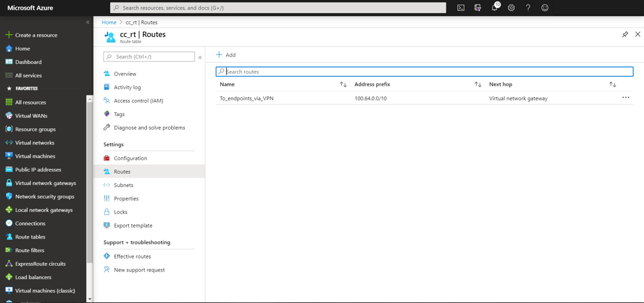Open feedback smiley icon
Viewport: 644px width, 303px height.
[545, 8]
